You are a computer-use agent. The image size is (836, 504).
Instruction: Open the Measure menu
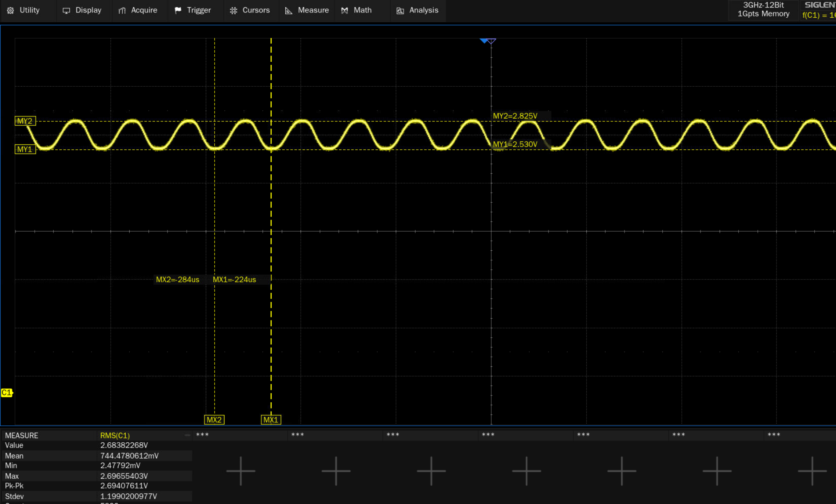307,10
